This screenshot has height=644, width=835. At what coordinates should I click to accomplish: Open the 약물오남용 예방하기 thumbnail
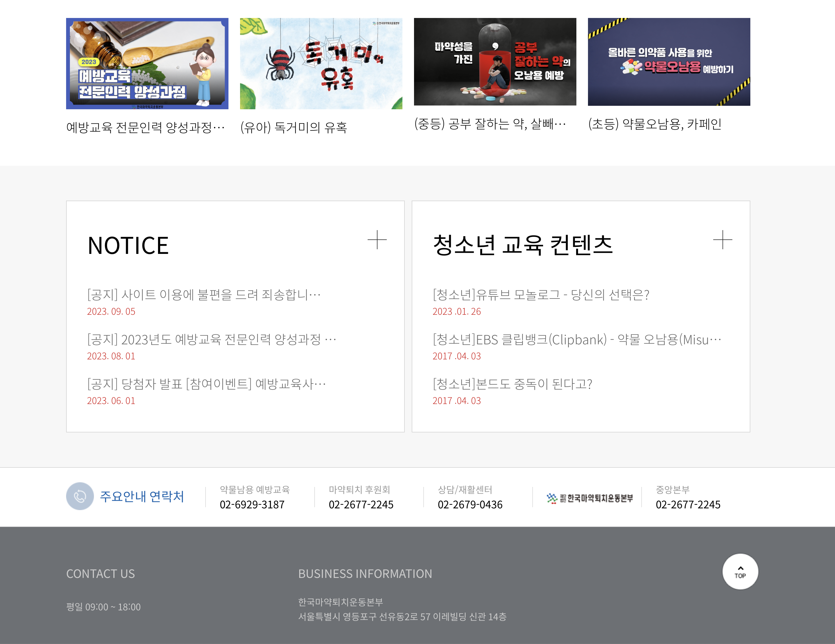(x=669, y=61)
